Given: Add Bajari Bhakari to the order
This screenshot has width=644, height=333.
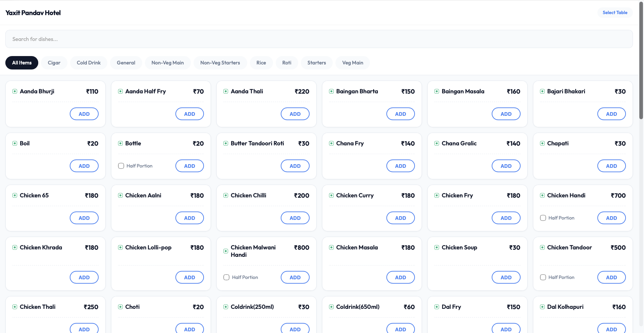Looking at the screenshot, I should click(611, 114).
